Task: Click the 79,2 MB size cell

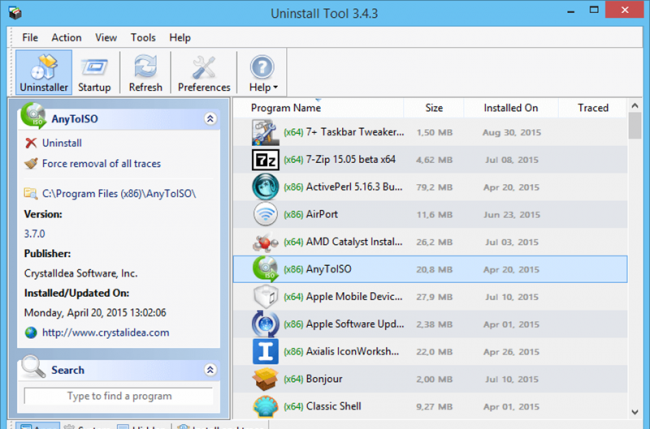Action: (x=434, y=187)
